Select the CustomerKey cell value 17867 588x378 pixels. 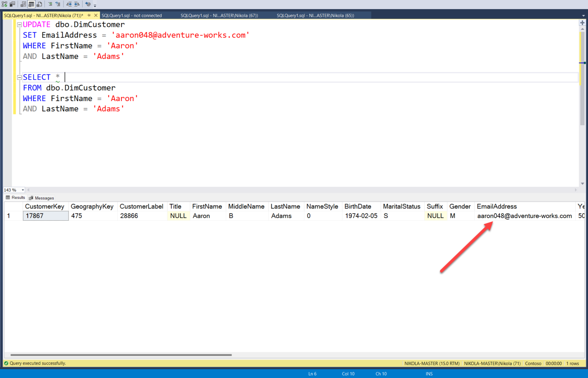[46, 215]
